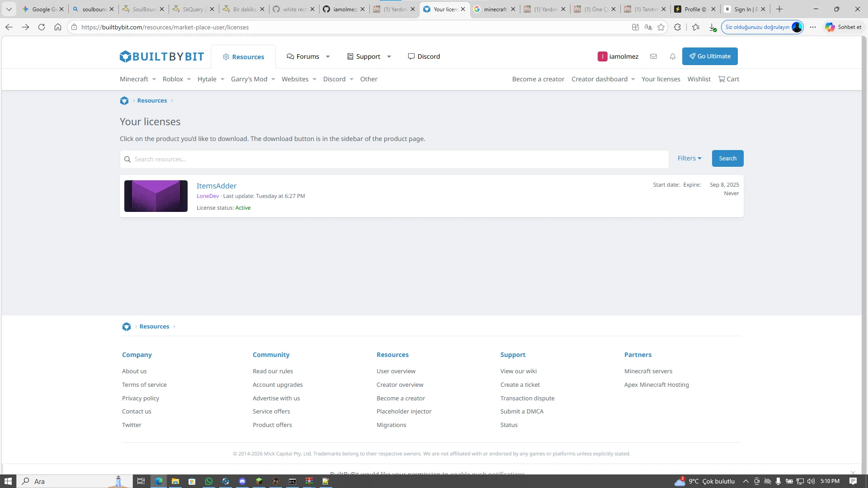Expand the Creator dashboard dropdown
Image resolution: width=868 pixels, height=488 pixels.
pos(633,80)
